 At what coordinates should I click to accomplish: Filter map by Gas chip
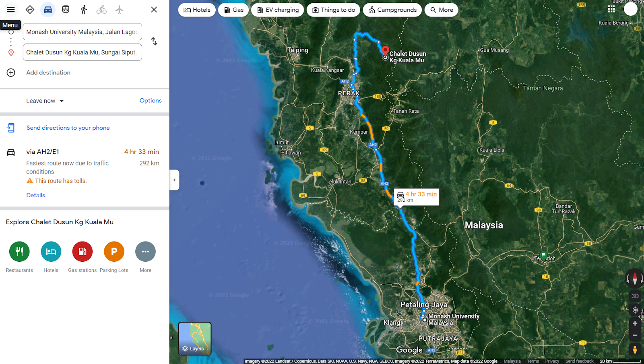tap(233, 10)
